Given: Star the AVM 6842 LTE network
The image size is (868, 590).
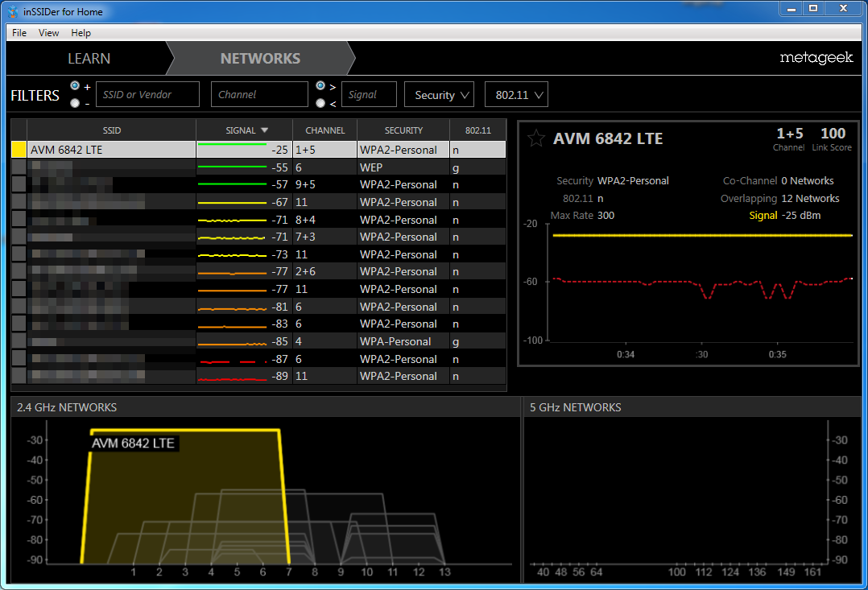Looking at the screenshot, I should click(536, 138).
